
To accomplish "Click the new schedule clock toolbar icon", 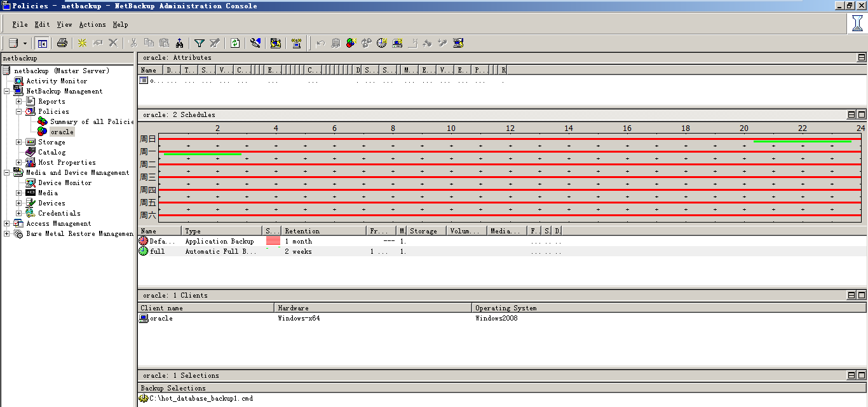I will 382,43.
